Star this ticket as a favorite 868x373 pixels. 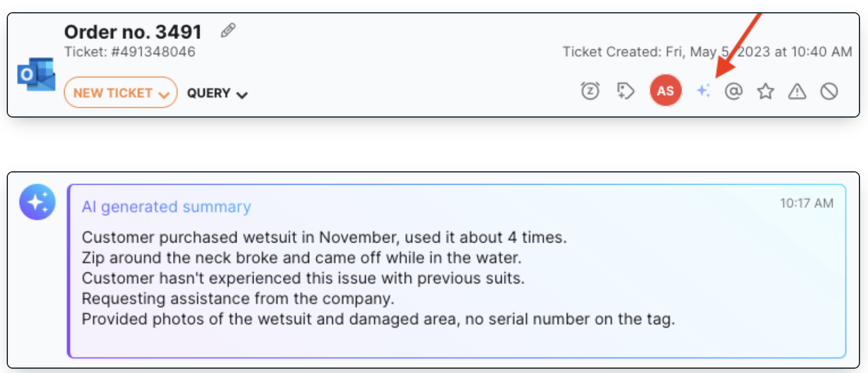tap(766, 91)
